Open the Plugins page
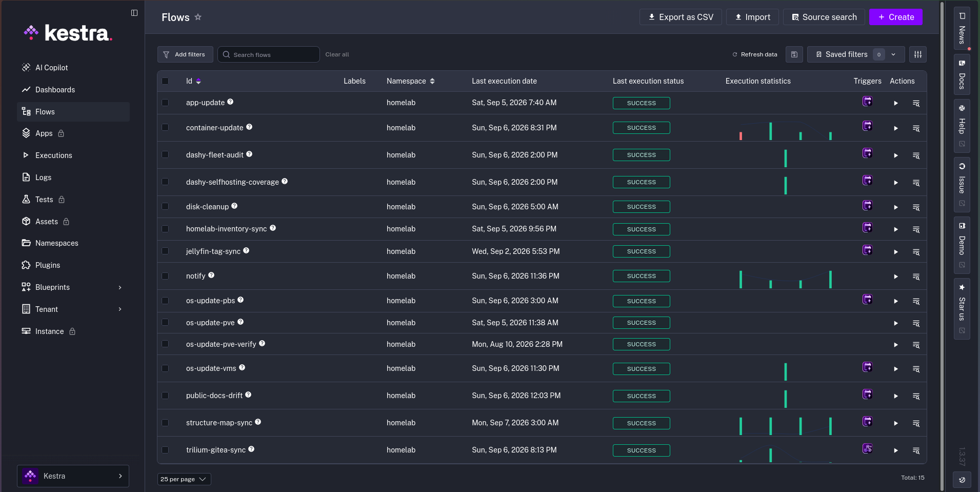 click(73, 265)
